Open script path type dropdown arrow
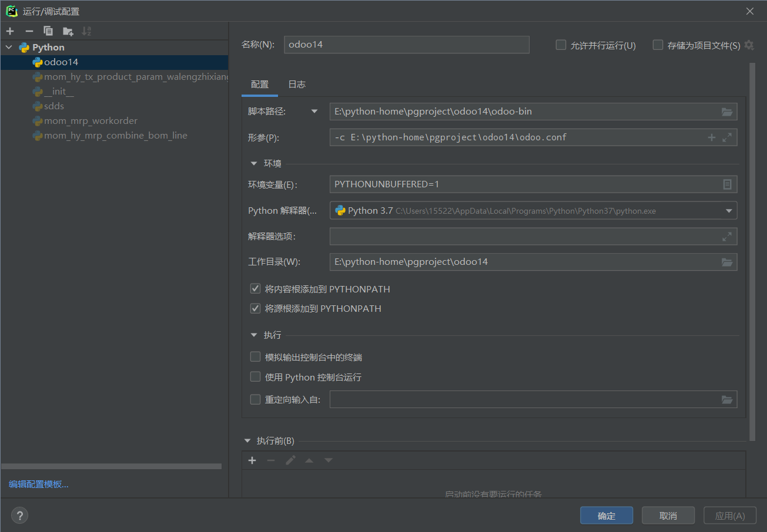Viewport: 767px width, 532px height. click(x=314, y=112)
